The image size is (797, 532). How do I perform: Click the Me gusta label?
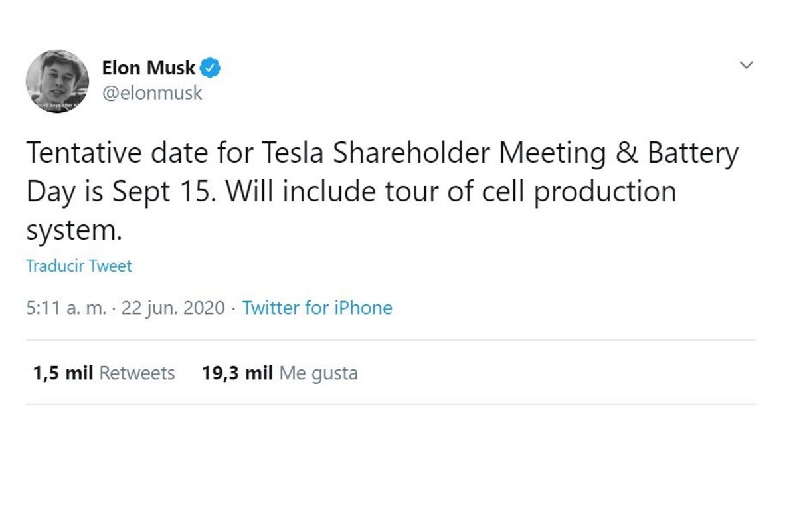318,373
